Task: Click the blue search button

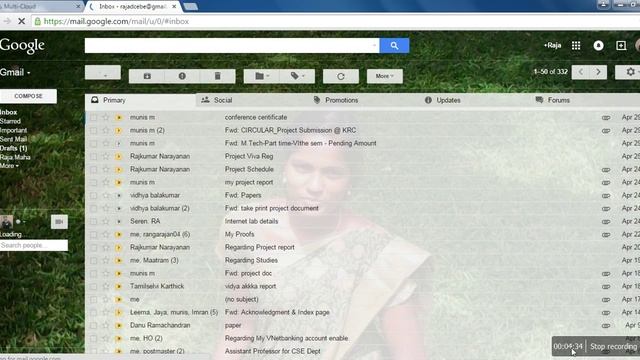Action: (394, 46)
